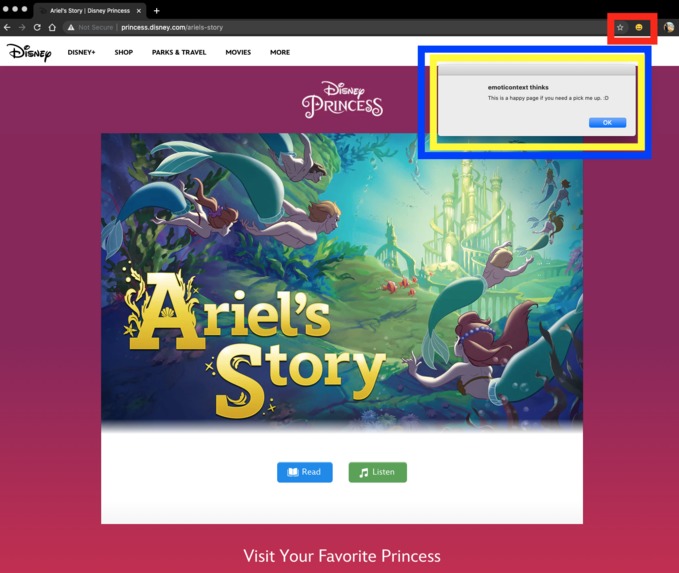This screenshot has width=679, height=573.
Task: Click the Ariel's Story cover image
Action: (x=342, y=282)
